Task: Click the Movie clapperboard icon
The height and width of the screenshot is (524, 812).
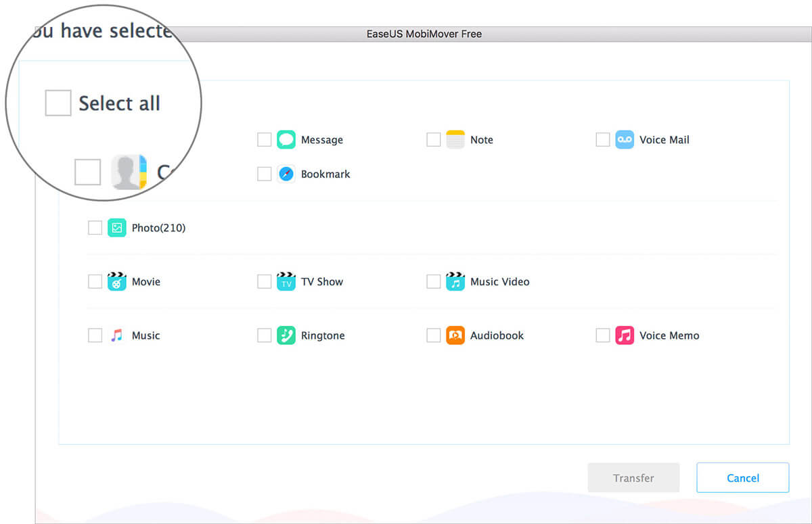Action: pos(117,281)
